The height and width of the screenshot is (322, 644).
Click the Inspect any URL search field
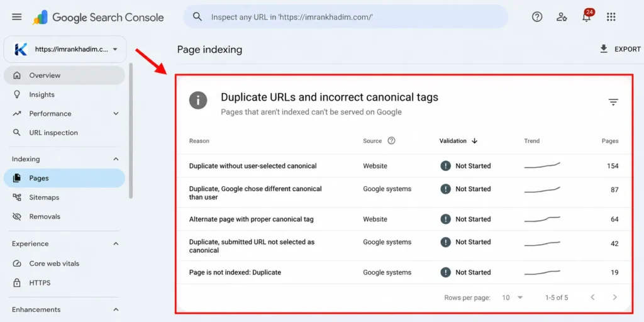[345, 17]
